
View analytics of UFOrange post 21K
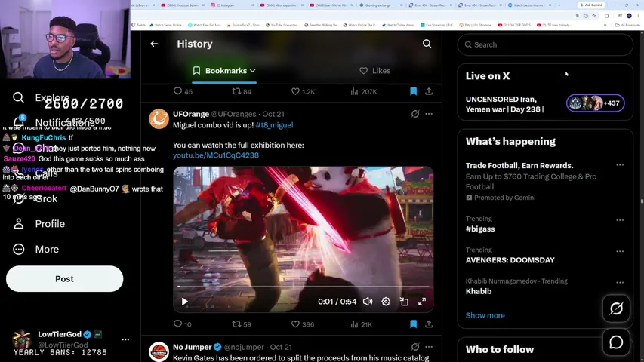362,324
